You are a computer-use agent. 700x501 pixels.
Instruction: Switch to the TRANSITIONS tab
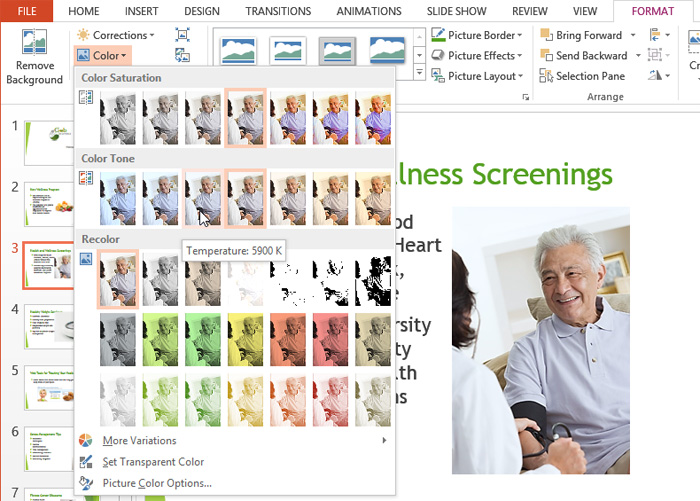click(278, 11)
